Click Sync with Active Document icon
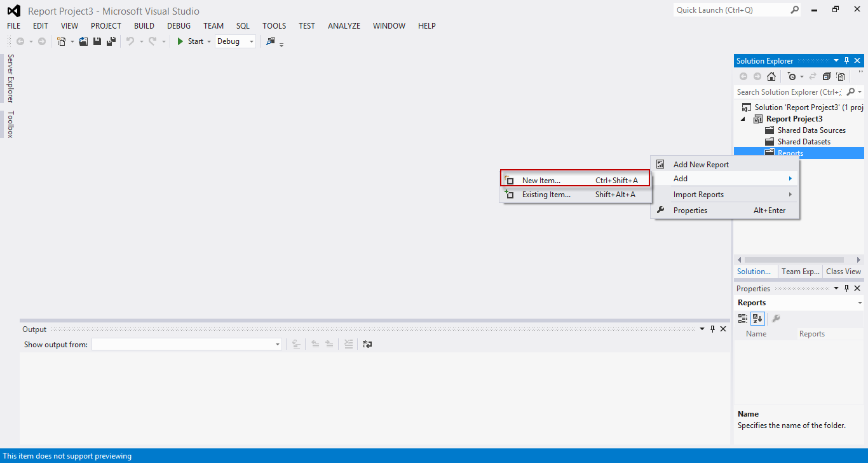This screenshot has height=463, width=868. 813,76
